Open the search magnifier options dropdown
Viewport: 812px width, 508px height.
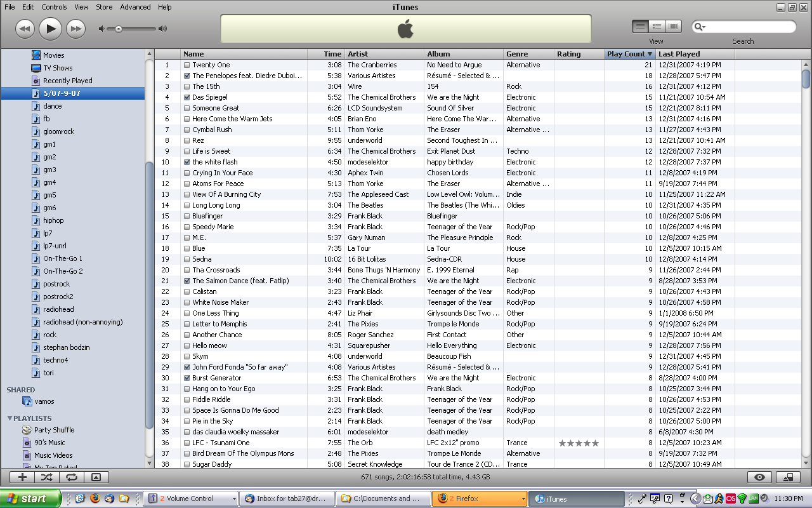point(700,27)
